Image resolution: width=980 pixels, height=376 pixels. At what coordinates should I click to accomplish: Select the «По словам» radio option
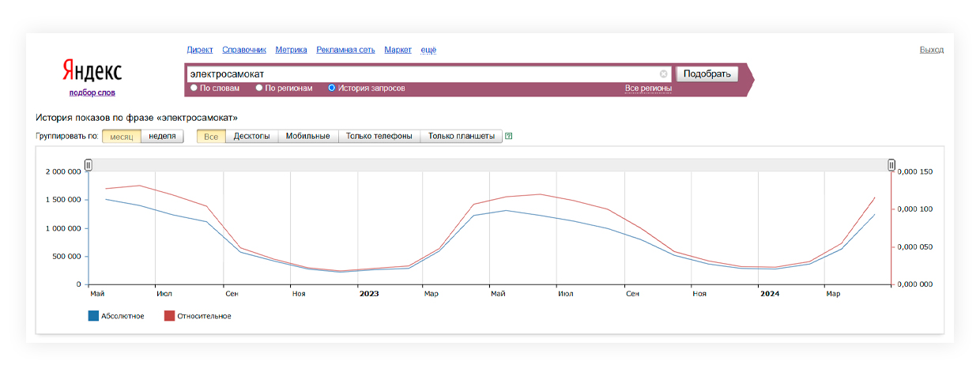(194, 88)
